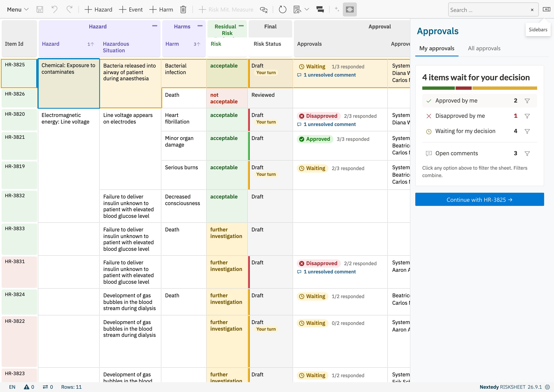554x392 pixels.
Task: Click the settings gear in status bar
Action: coord(547,387)
